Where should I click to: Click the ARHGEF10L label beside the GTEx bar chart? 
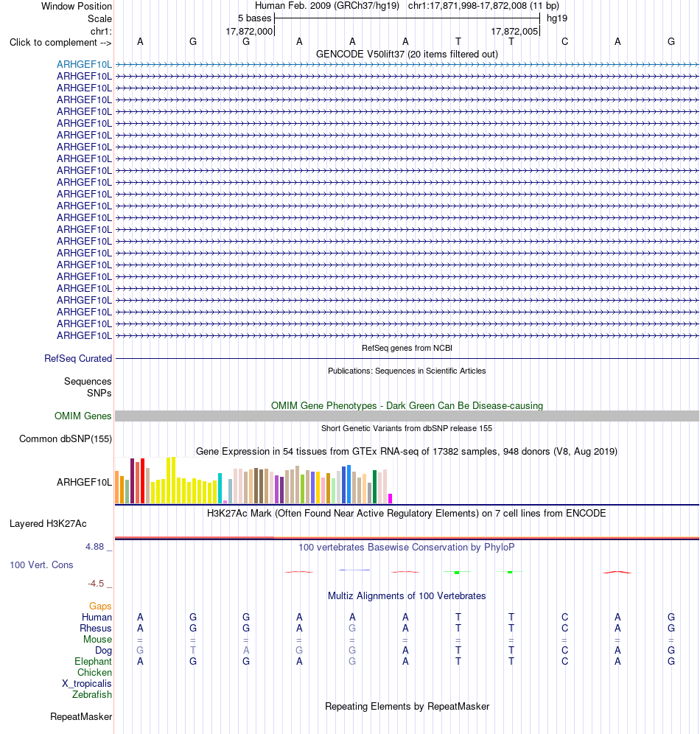pyautogui.click(x=84, y=482)
